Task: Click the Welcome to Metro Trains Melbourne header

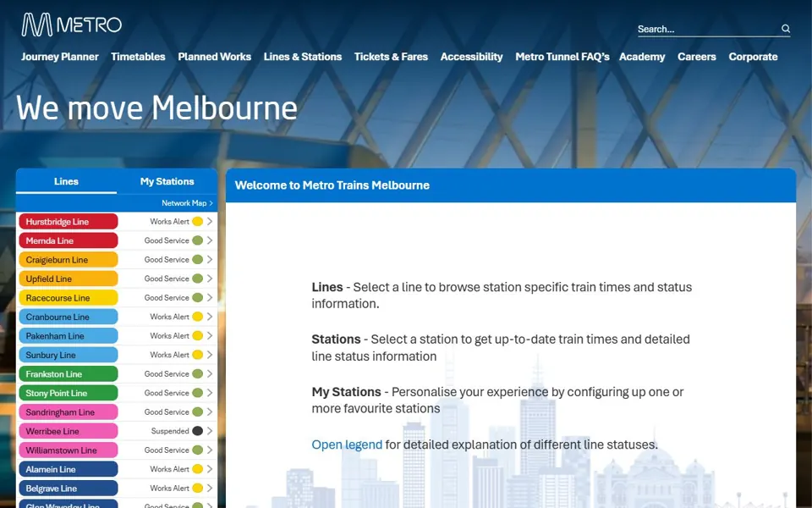Action: pos(332,185)
